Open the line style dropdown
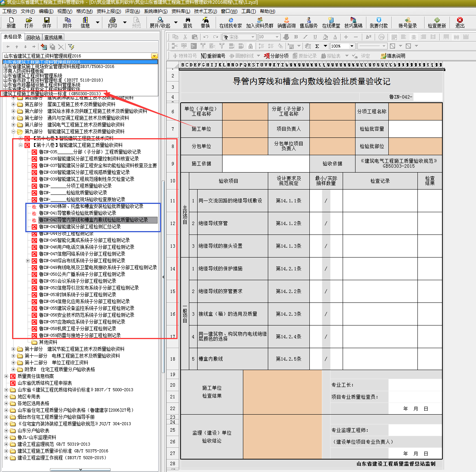The image size is (476, 472). click(384, 46)
